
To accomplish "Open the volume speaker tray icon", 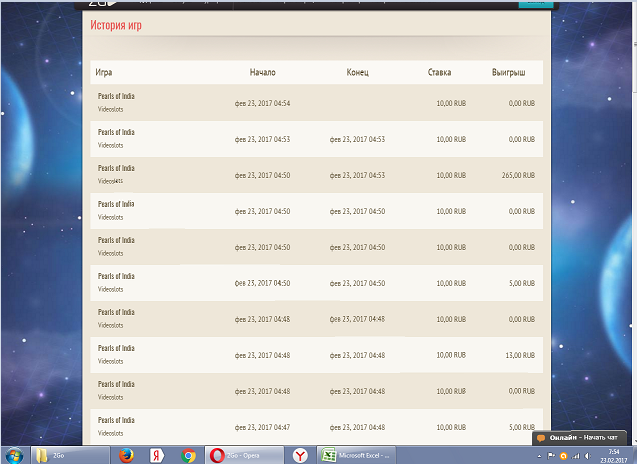I will (x=587, y=456).
